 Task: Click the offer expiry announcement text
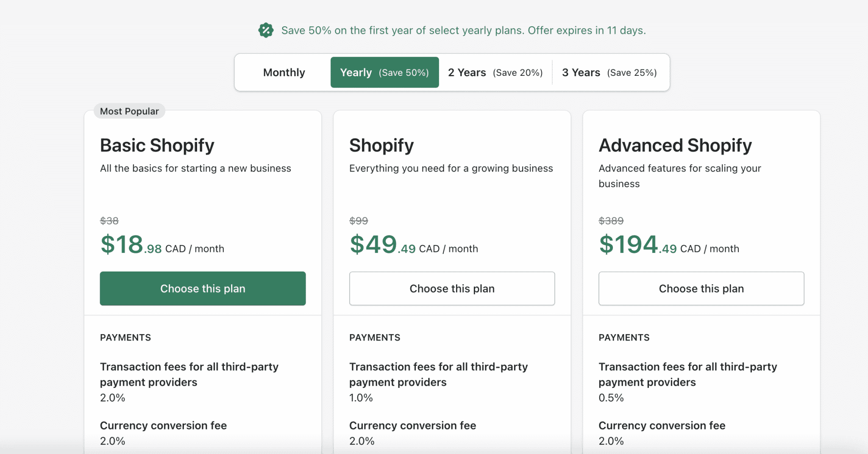point(464,30)
